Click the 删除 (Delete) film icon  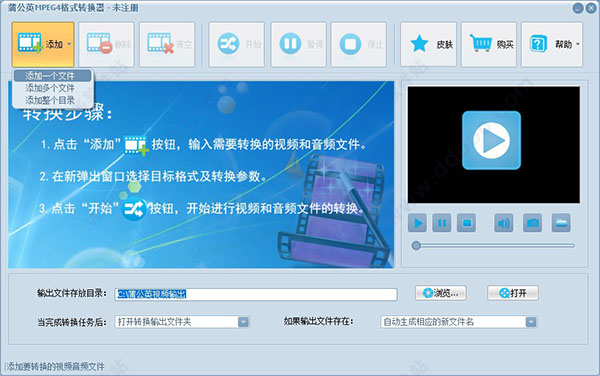pyautogui.click(x=99, y=43)
